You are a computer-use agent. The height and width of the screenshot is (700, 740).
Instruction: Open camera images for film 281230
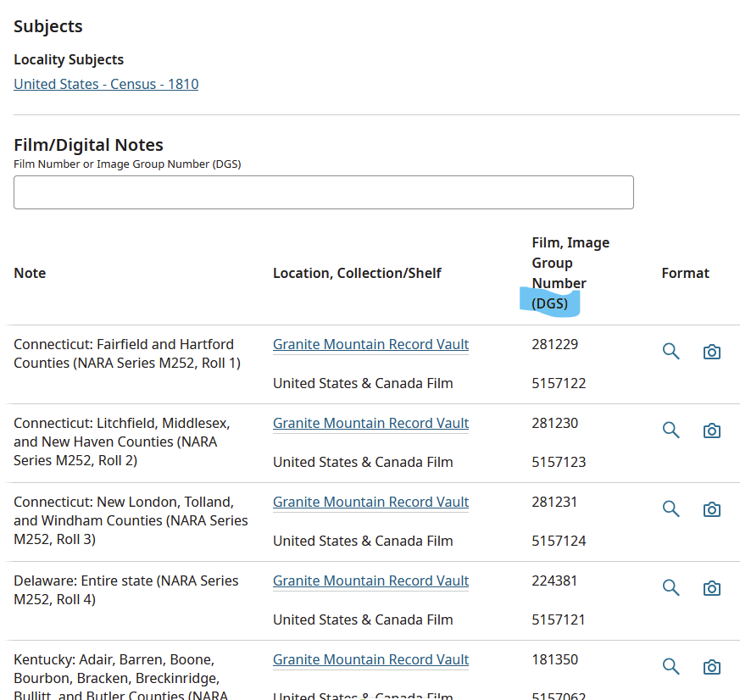click(x=712, y=431)
